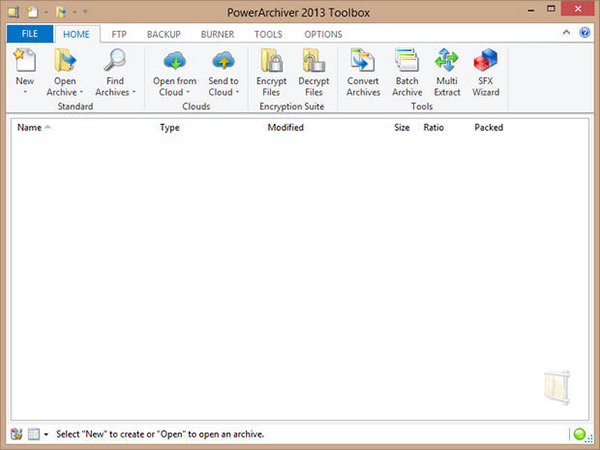Sort by the Packed column header

tap(489, 127)
